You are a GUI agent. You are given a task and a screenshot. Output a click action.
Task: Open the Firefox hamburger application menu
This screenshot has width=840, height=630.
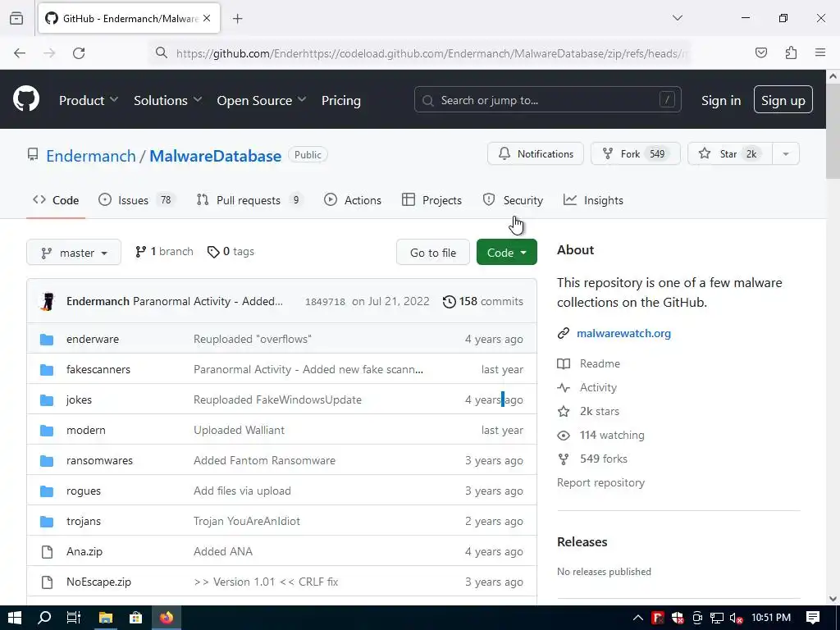[820, 52]
